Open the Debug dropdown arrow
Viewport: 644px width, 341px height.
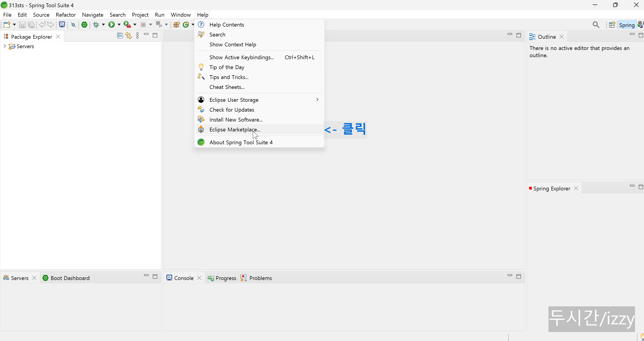click(x=103, y=25)
